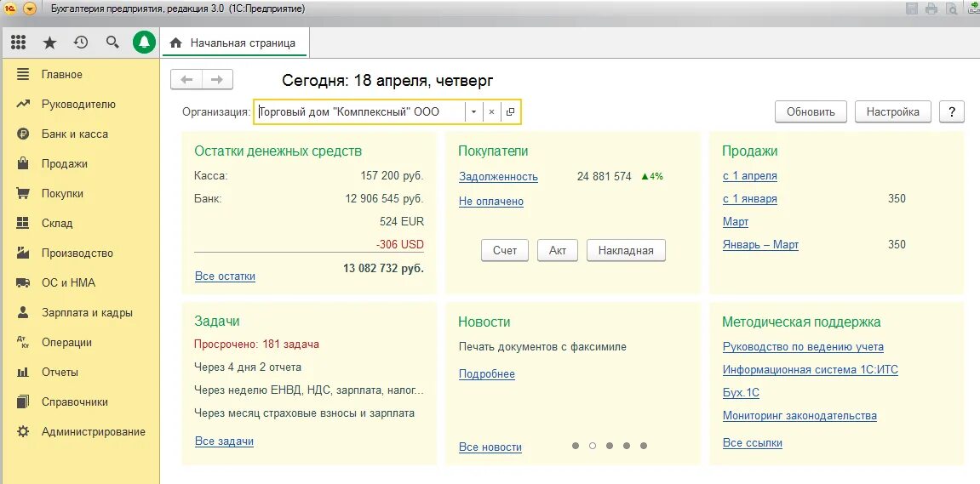The image size is (980, 484).
Task: Open the Задолженность link
Action: click(498, 177)
